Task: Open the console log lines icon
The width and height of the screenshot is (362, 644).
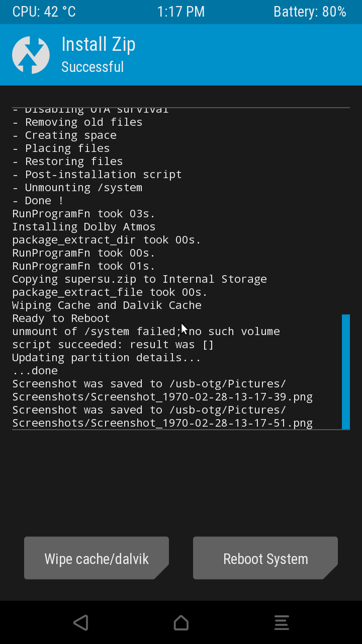Action: pos(282,622)
